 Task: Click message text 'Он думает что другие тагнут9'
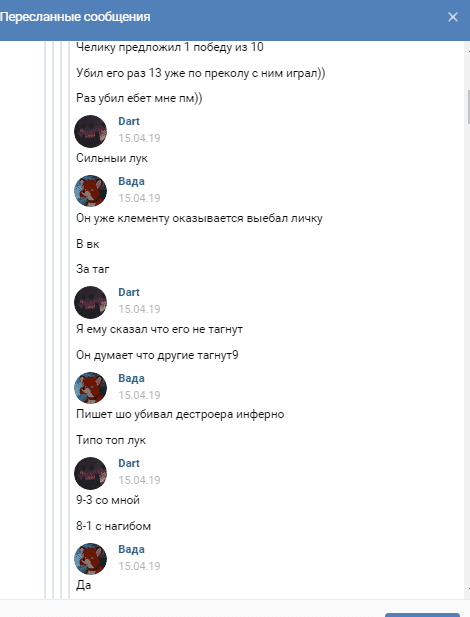click(x=157, y=355)
